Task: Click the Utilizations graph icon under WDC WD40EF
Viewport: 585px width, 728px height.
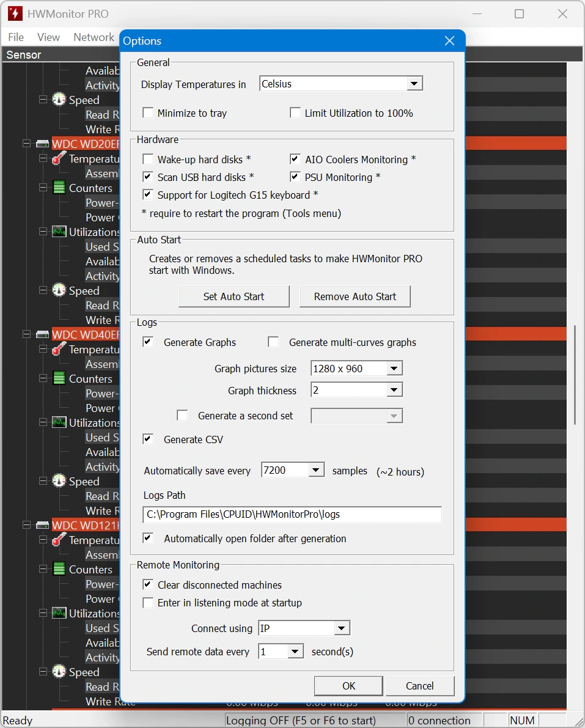Action: [59, 422]
